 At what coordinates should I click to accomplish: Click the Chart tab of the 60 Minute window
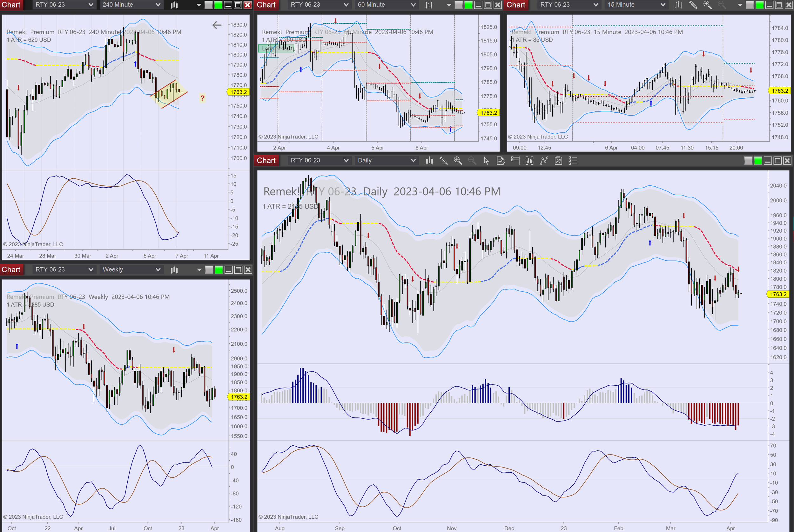pyautogui.click(x=266, y=5)
